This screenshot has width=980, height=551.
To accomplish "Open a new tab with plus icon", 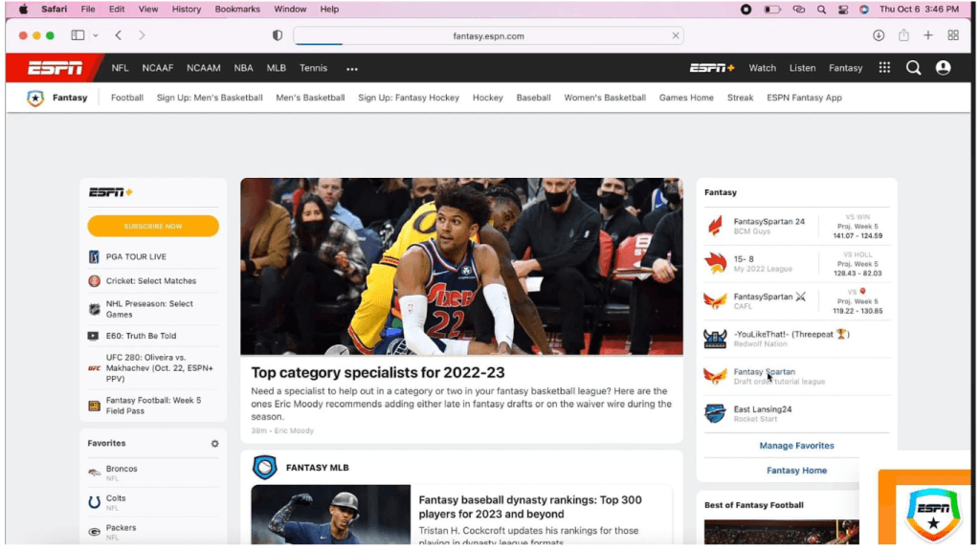I will [x=927, y=35].
